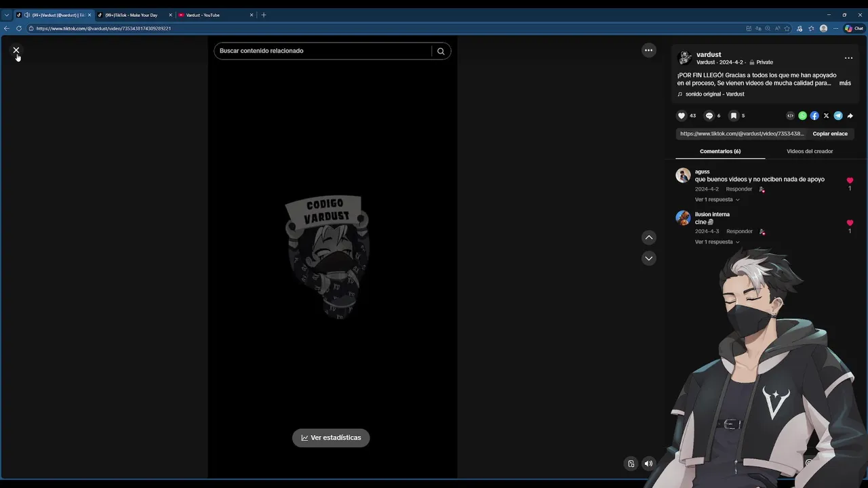View site info lock icon
The image size is (868, 488).
[x=31, y=28]
